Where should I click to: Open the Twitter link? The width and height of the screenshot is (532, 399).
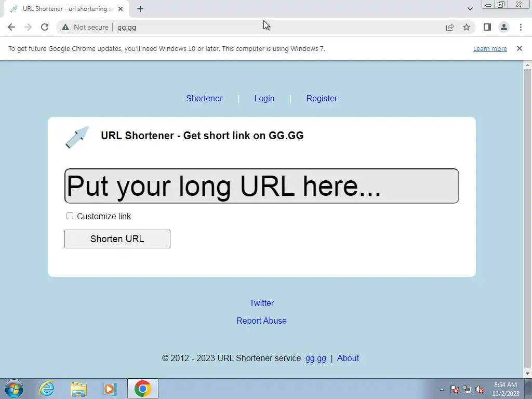click(x=262, y=303)
